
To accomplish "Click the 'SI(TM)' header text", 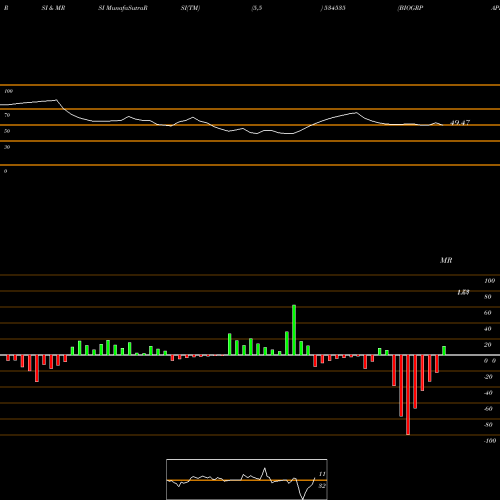I will point(190,8).
